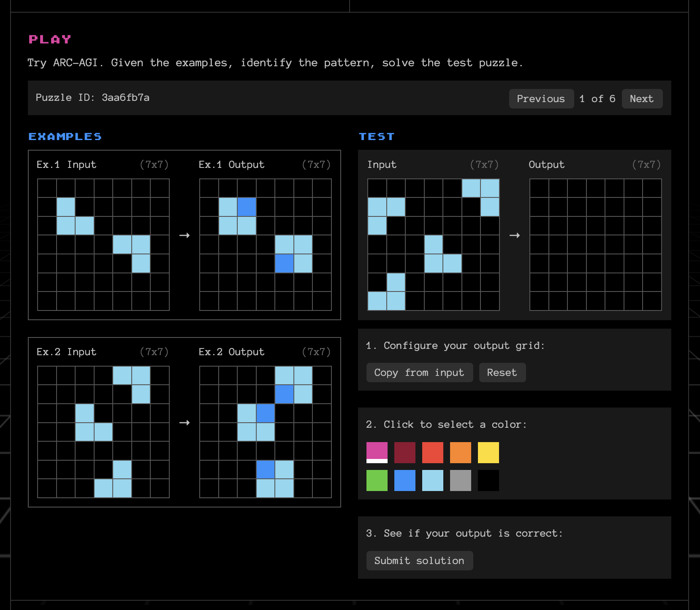
Task: Pick the maroon color swatch
Action: (404, 452)
